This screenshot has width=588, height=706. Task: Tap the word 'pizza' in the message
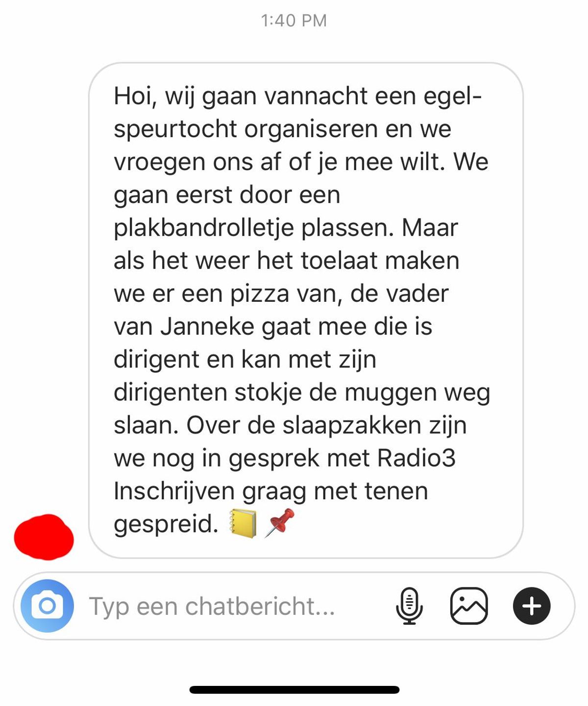pyautogui.click(x=260, y=294)
